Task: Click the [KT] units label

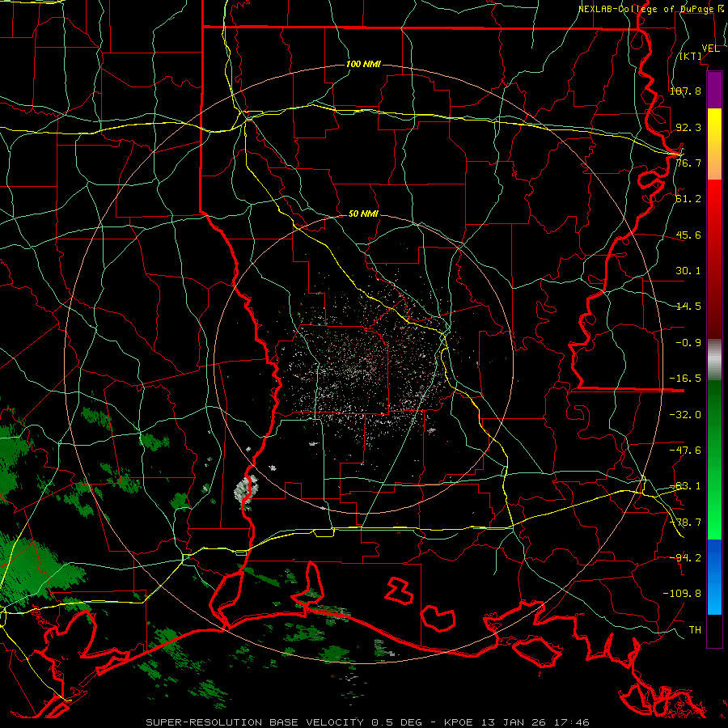Action: point(691,56)
